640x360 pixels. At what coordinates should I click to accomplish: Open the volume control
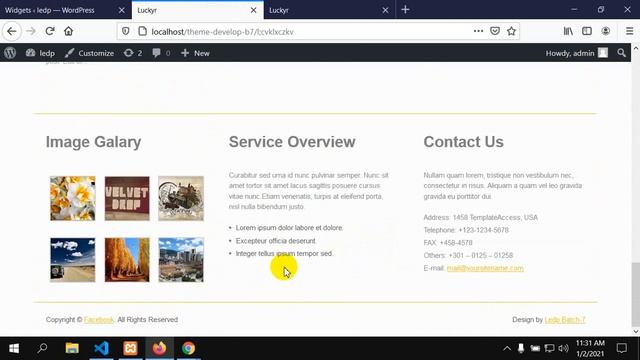pyautogui.click(x=563, y=348)
